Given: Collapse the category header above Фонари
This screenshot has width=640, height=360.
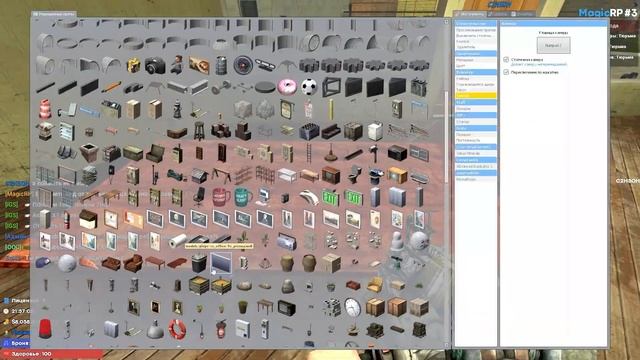Looking at the screenshot, I should 476,102.
